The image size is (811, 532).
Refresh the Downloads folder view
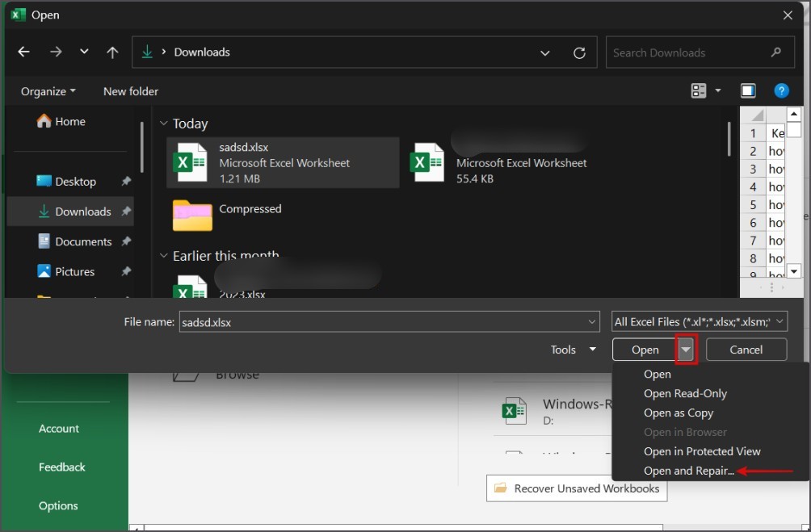[x=579, y=52]
